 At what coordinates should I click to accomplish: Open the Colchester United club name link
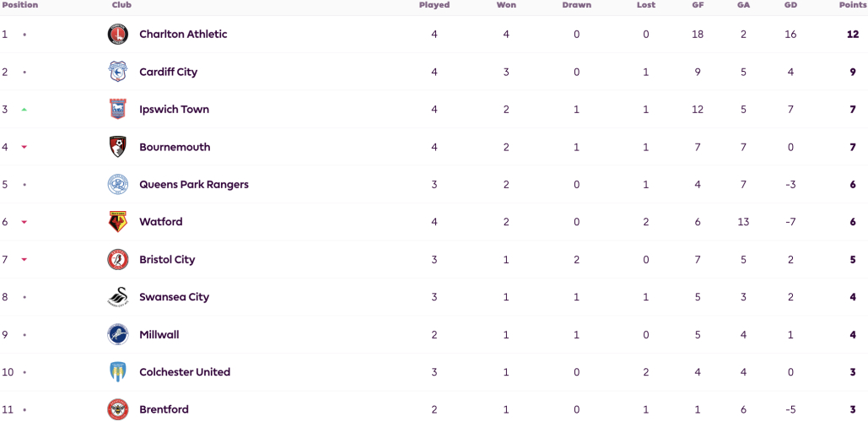coord(185,372)
